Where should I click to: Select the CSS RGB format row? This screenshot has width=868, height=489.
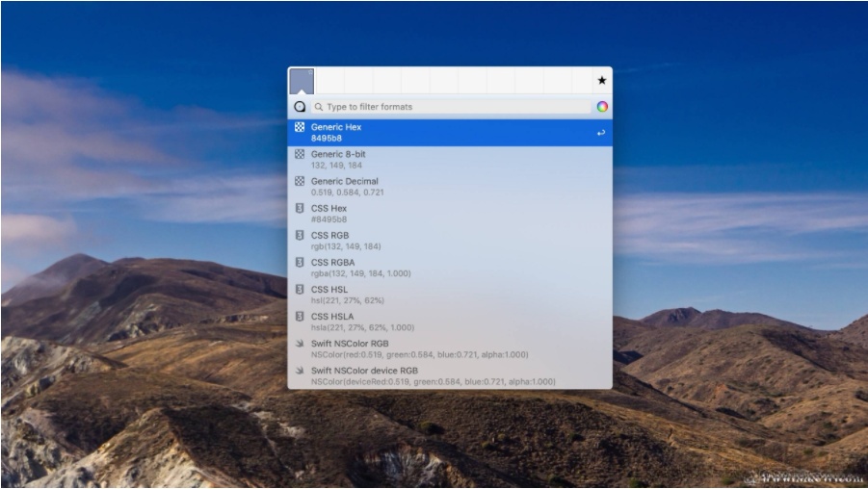click(x=450, y=242)
